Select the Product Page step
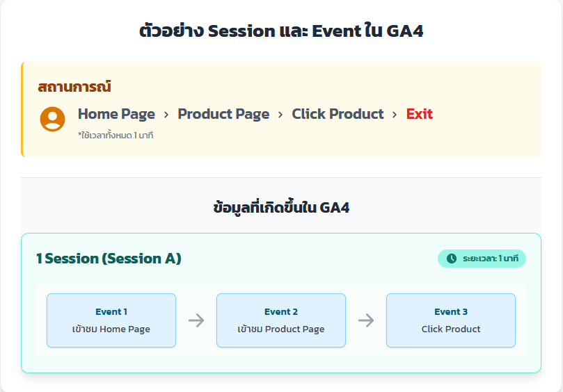The image size is (563, 392). point(223,114)
